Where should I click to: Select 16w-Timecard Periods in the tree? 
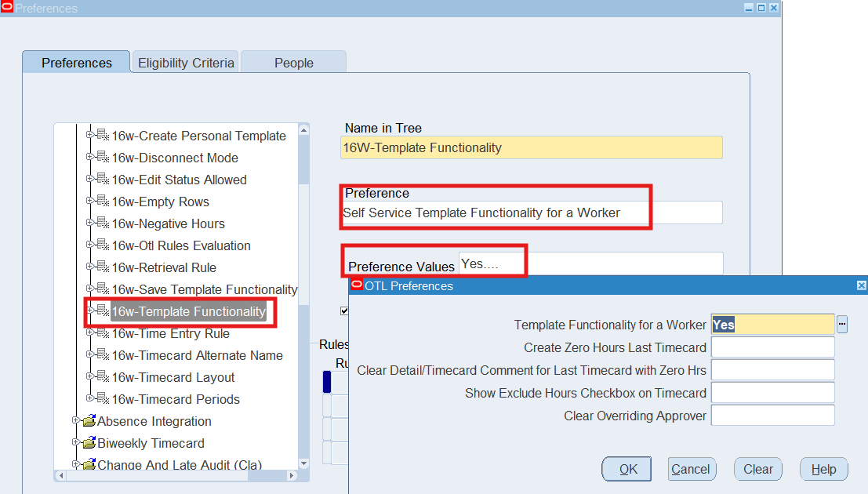(176, 399)
